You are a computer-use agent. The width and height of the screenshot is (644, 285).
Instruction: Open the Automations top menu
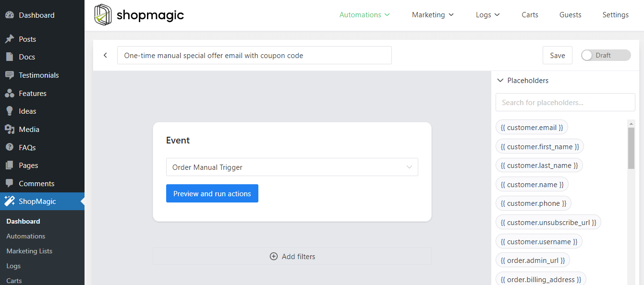tap(365, 15)
